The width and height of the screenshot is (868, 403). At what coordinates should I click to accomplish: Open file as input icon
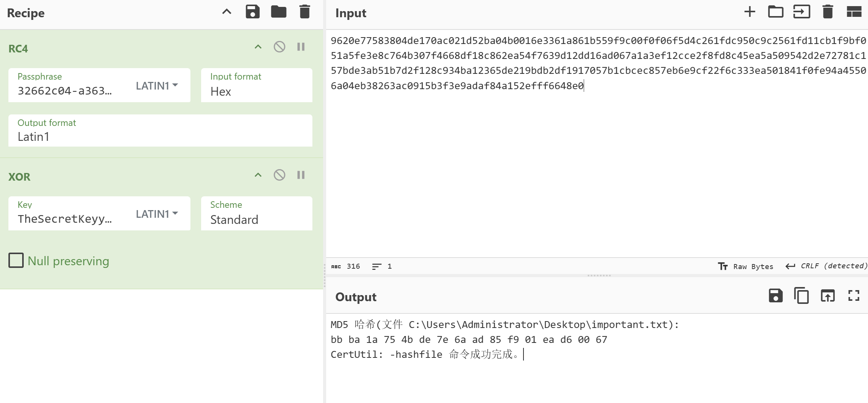click(801, 12)
